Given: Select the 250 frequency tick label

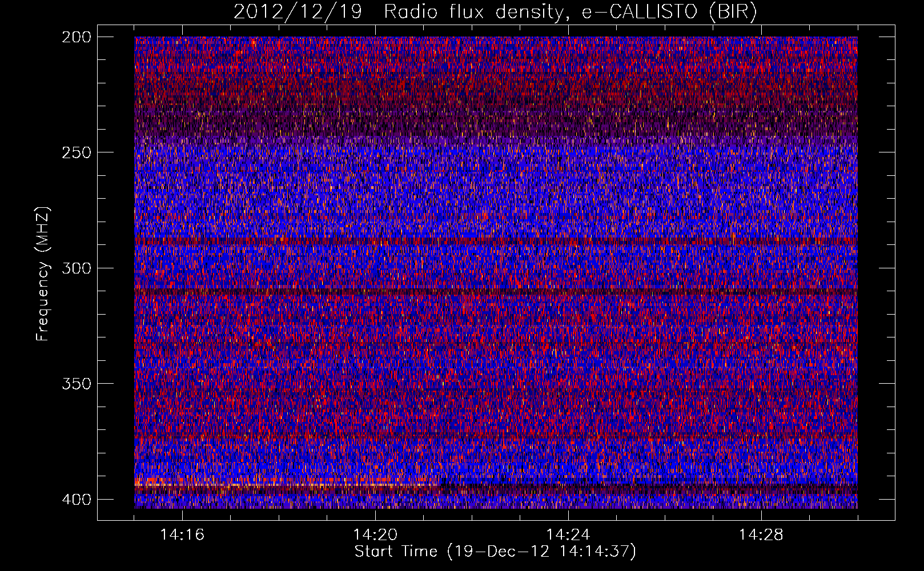Looking at the screenshot, I should tap(76, 152).
